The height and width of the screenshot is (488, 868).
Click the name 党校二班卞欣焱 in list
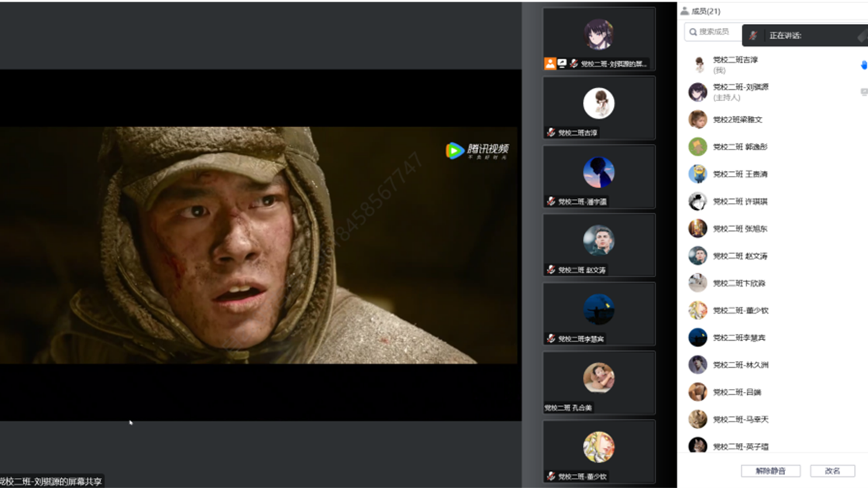click(x=739, y=284)
